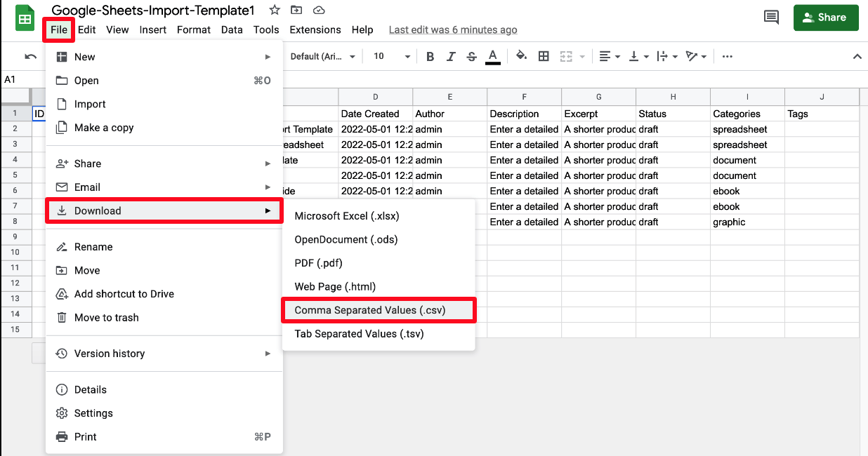
Task: Open the font size dropdown
Action: [x=391, y=57]
